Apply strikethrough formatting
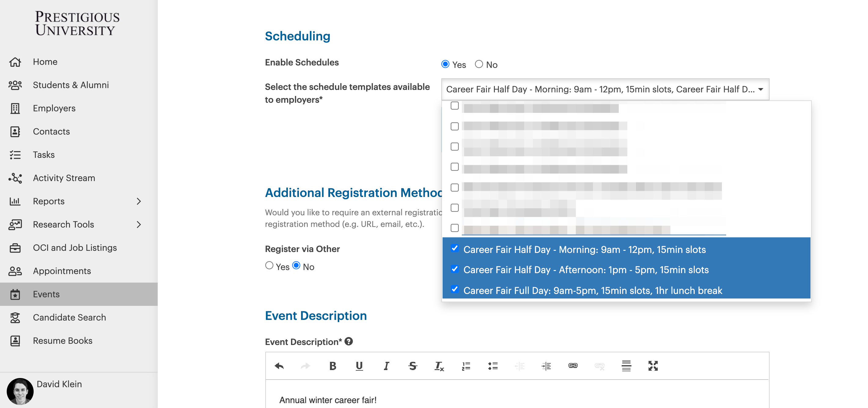Screen dimensions: 868x408 412,366
